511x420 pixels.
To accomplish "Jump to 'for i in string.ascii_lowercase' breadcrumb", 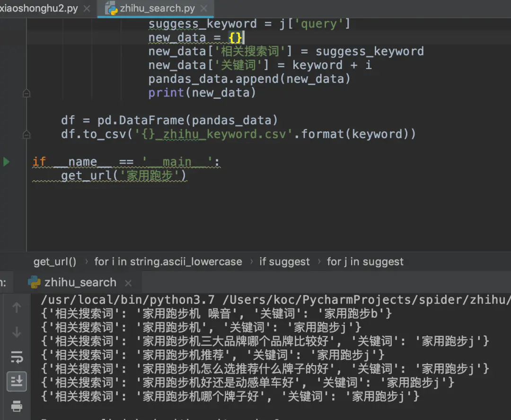I will [168, 262].
